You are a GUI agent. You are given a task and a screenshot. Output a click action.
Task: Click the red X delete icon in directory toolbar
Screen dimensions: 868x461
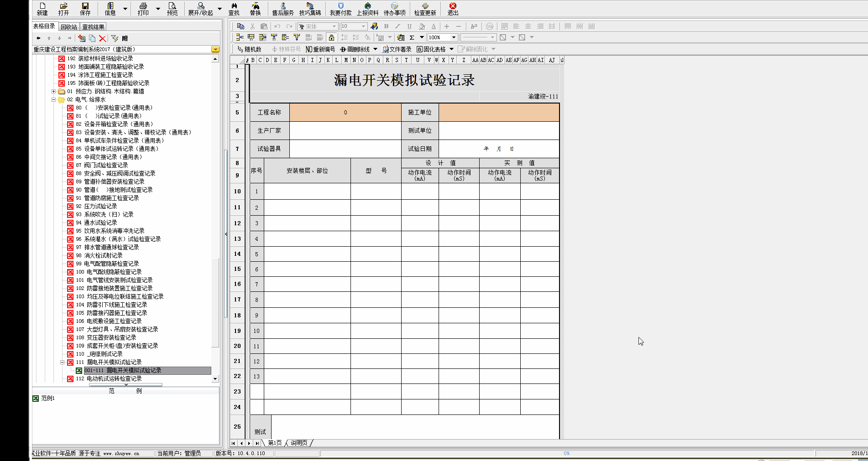(103, 39)
